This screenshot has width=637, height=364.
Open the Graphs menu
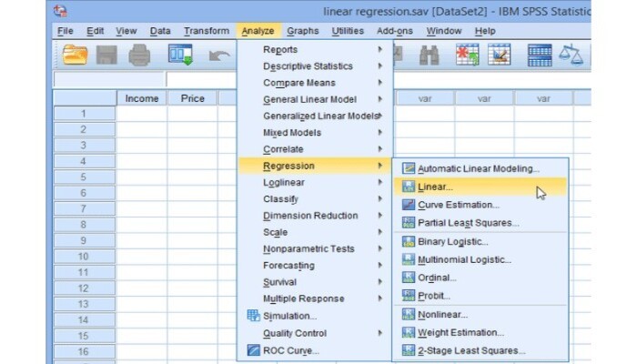click(303, 31)
